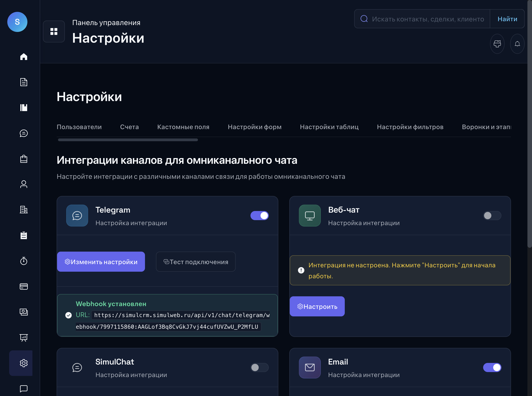Viewport: 532px width, 396px height.
Task: Switch to the Счета tab
Action: [x=129, y=127]
